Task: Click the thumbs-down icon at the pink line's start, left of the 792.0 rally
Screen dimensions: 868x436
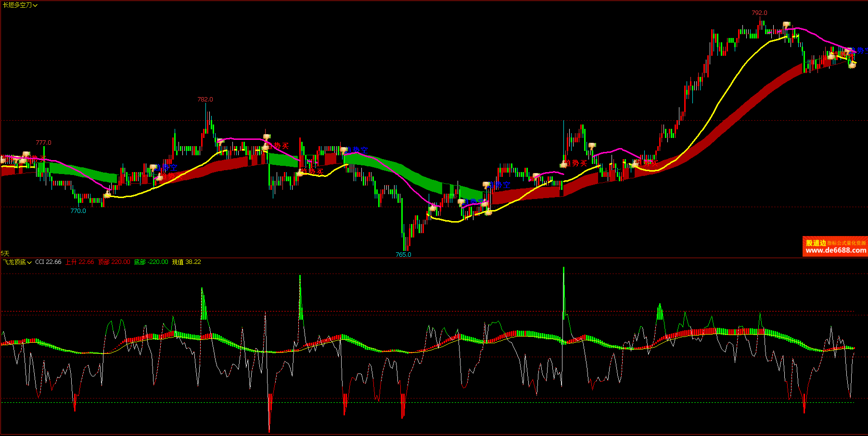Action: pos(592,146)
